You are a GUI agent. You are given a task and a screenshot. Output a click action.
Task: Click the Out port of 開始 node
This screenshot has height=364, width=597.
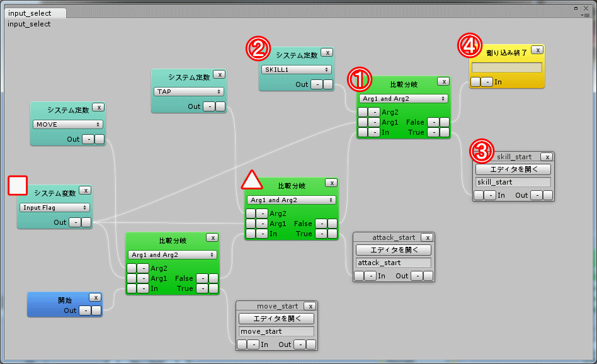[96, 310]
